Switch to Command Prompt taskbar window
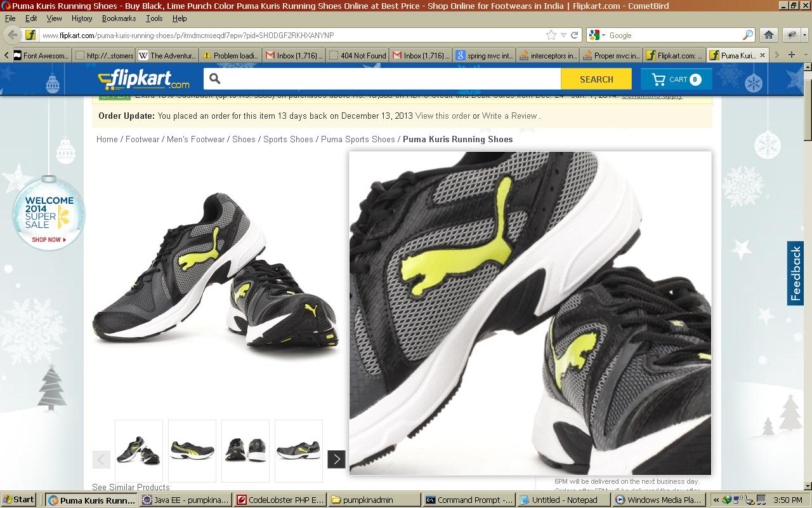 point(469,500)
